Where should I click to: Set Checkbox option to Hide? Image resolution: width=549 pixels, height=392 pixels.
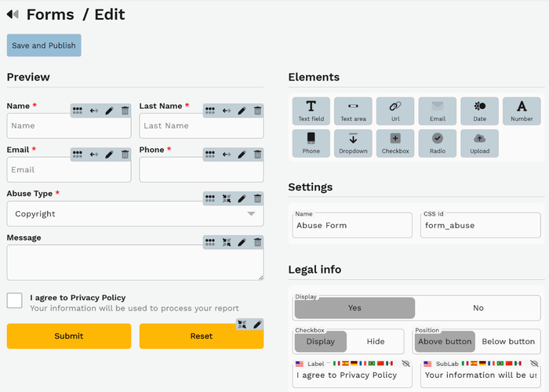click(376, 342)
